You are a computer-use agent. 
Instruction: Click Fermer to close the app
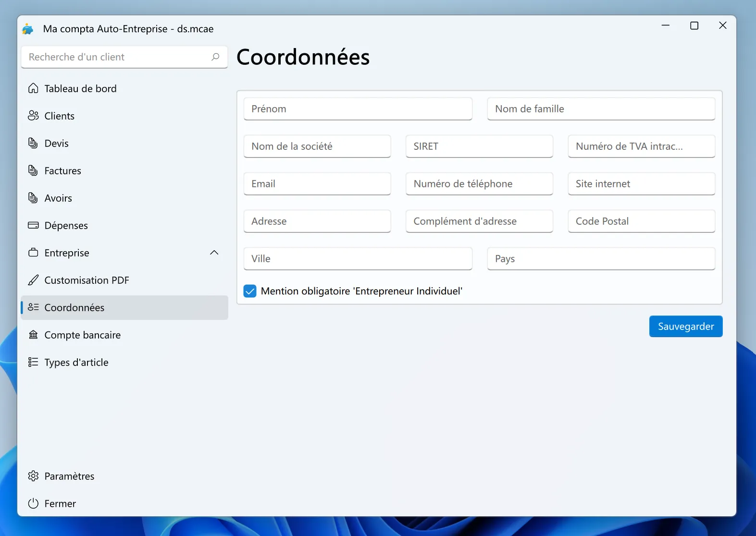124,503
